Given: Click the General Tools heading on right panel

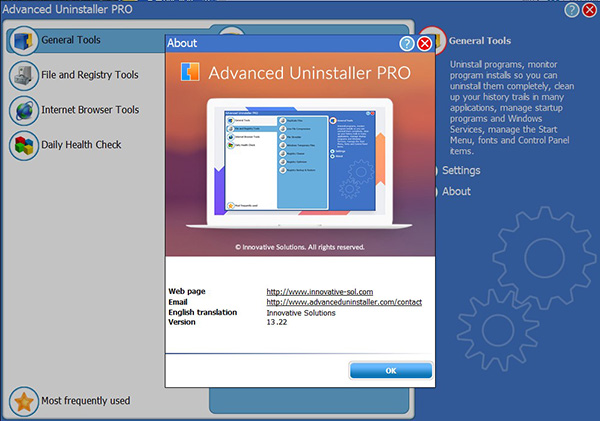Looking at the screenshot, I should [480, 41].
